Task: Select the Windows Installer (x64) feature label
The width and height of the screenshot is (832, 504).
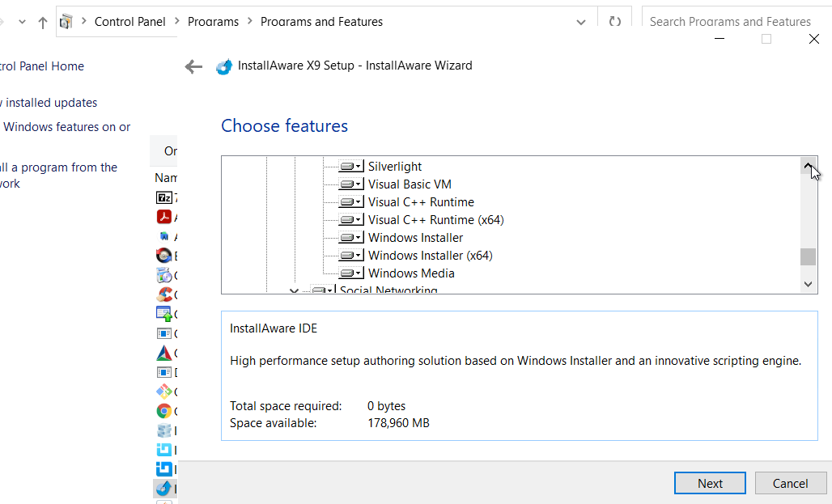Action: pyautogui.click(x=431, y=256)
